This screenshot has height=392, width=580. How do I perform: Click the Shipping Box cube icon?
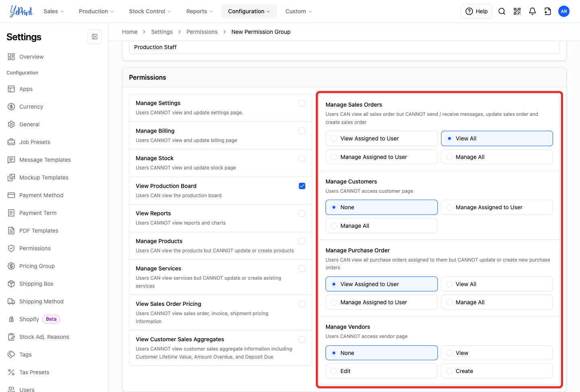[11, 284]
